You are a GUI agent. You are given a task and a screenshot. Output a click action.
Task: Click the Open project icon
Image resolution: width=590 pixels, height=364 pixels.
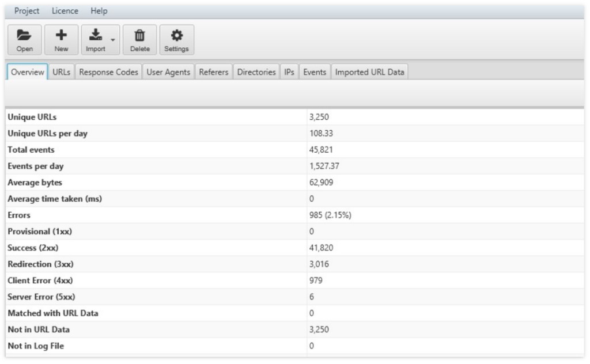[20, 39]
